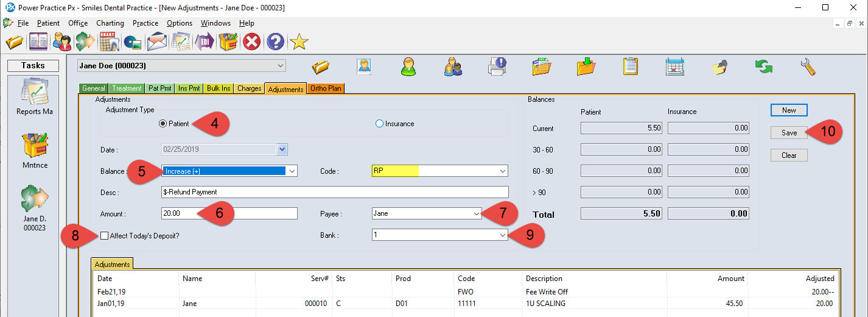Image resolution: width=868 pixels, height=317 pixels.
Task: Expand the Bank dropdown
Action: (x=502, y=235)
